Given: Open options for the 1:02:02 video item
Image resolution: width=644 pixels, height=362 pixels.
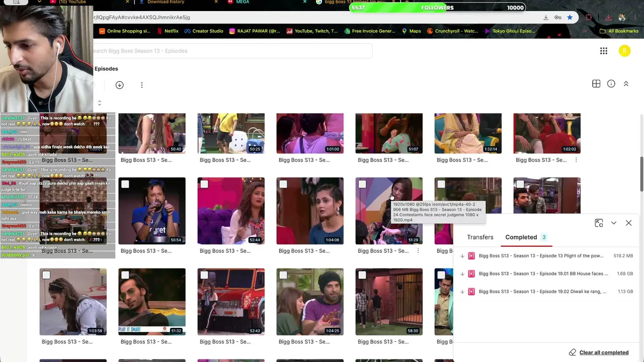Looking at the screenshot, I should click(576, 160).
